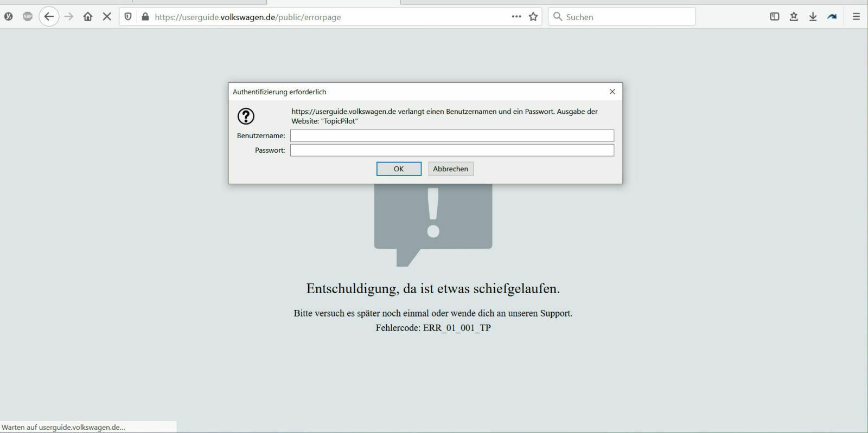The image size is (868, 433).
Task: Click the forward navigation arrow
Action: point(69,17)
